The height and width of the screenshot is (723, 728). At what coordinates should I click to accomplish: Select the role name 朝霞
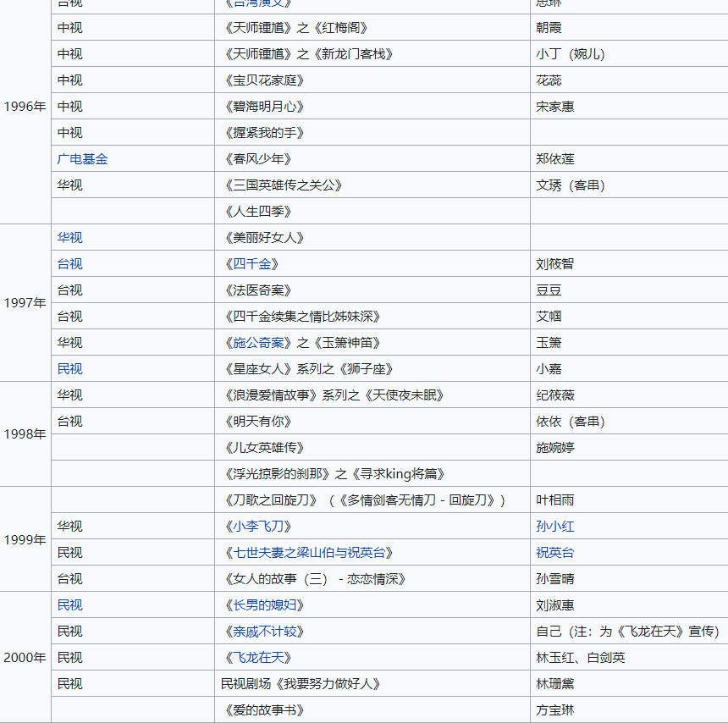pos(549,27)
